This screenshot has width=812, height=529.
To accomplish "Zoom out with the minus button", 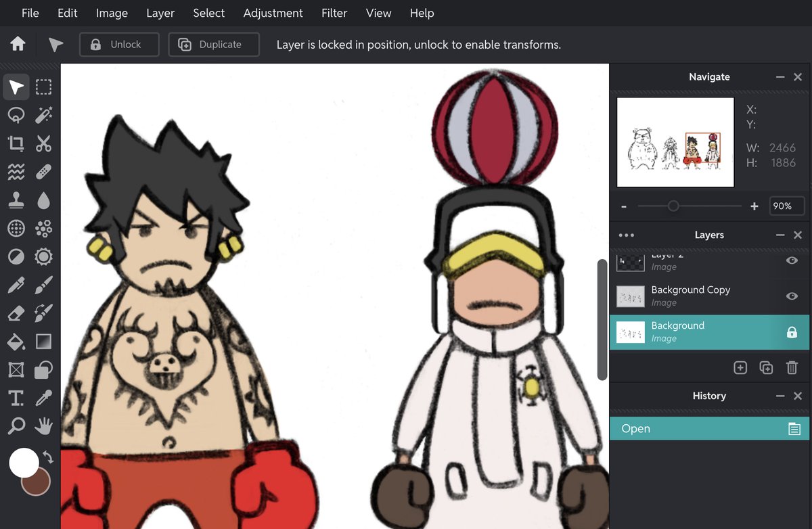I will [x=624, y=206].
